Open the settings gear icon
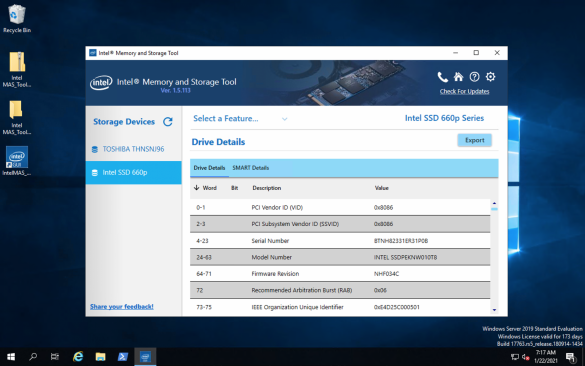 pyautogui.click(x=490, y=77)
